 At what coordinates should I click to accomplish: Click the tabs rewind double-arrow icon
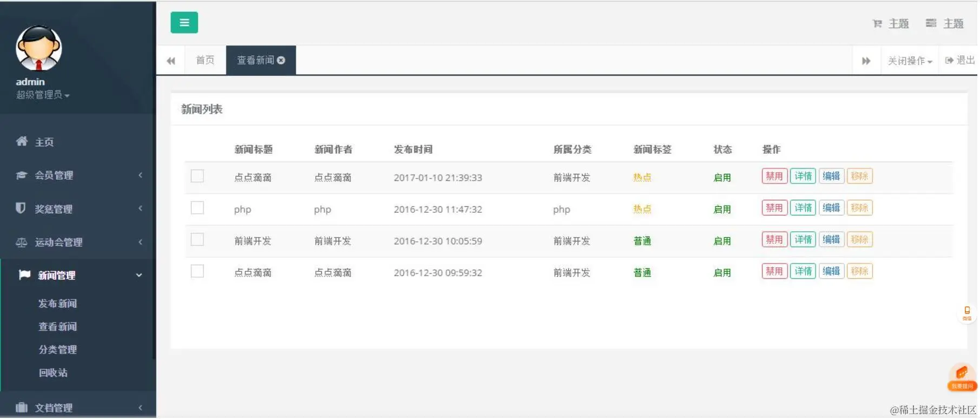pos(171,61)
